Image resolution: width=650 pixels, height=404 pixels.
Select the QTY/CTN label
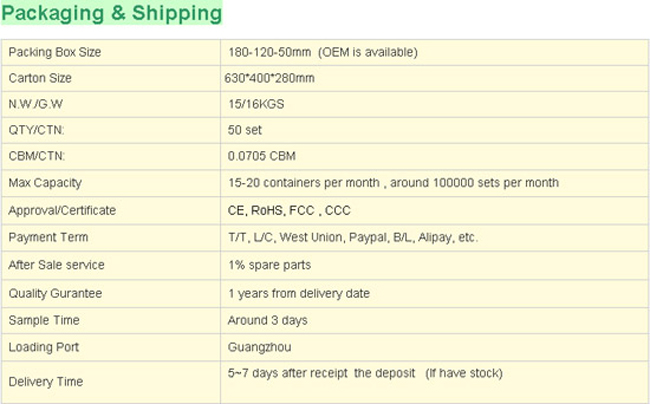pos(36,130)
